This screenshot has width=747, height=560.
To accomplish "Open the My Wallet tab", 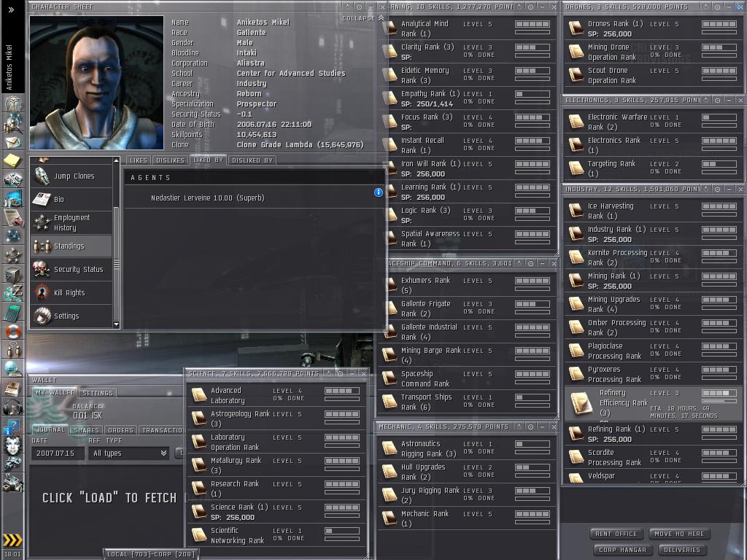I will 55,392.
